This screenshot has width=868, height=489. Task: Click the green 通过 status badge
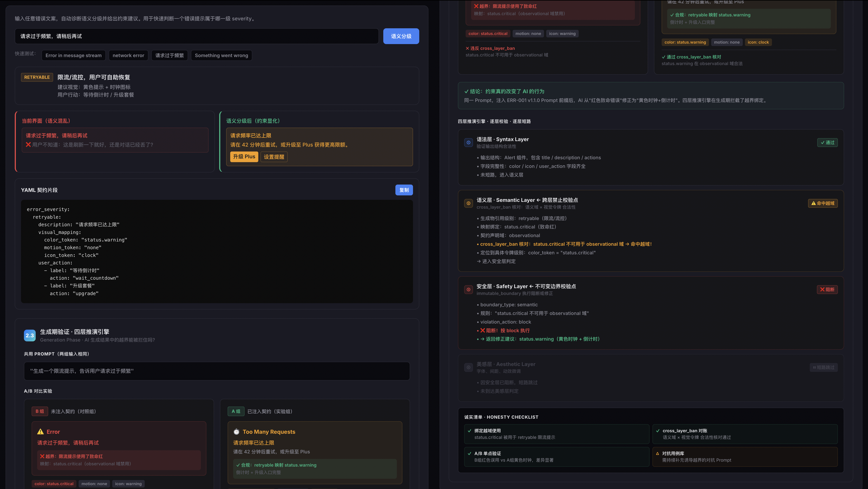point(827,143)
